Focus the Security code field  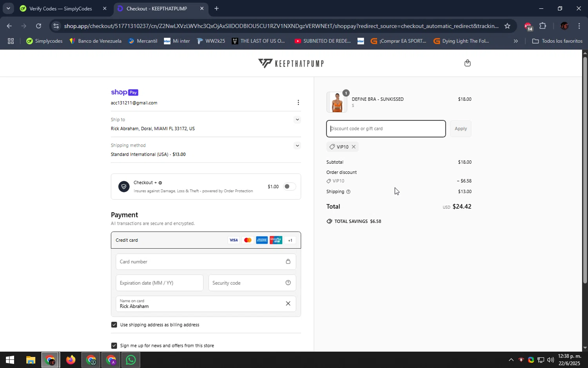[x=252, y=283]
